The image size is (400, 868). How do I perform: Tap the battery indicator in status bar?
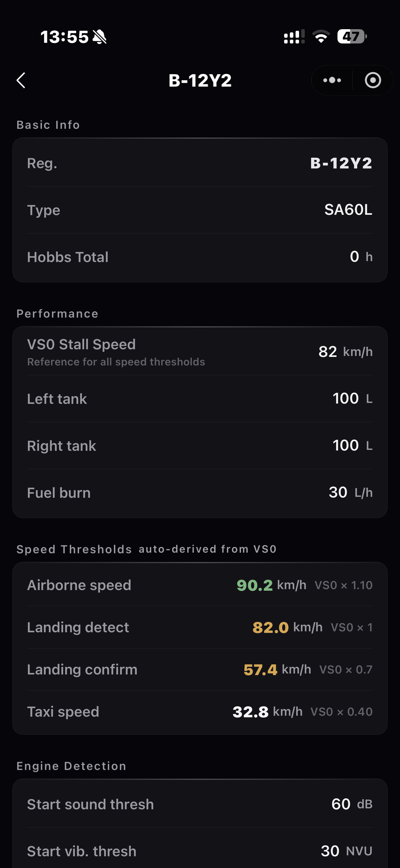click(352, 36)
